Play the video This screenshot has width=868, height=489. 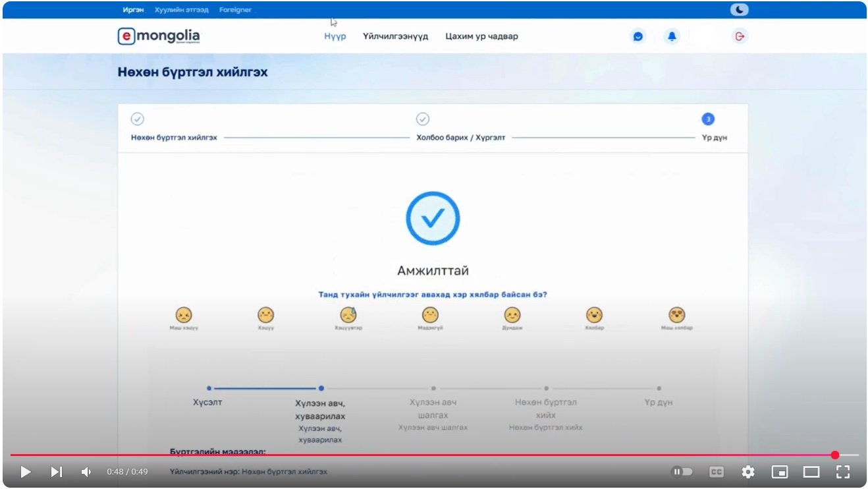tap(26, 472)
